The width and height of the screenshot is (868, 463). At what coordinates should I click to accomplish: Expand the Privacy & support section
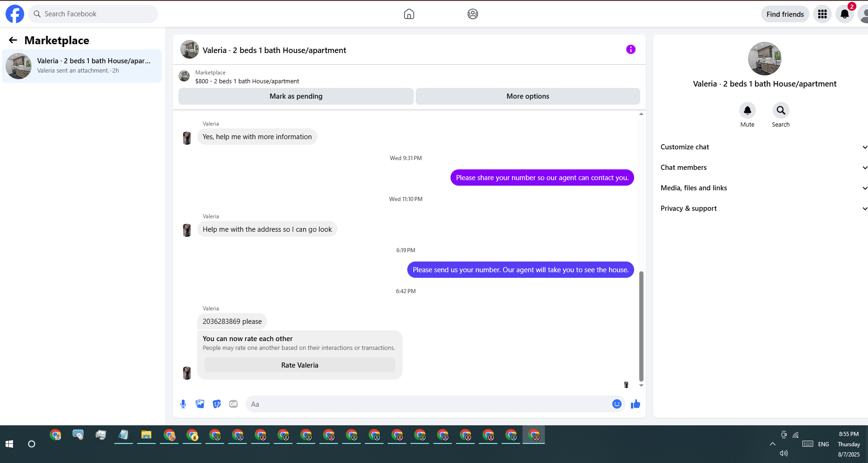pos(764,208)
